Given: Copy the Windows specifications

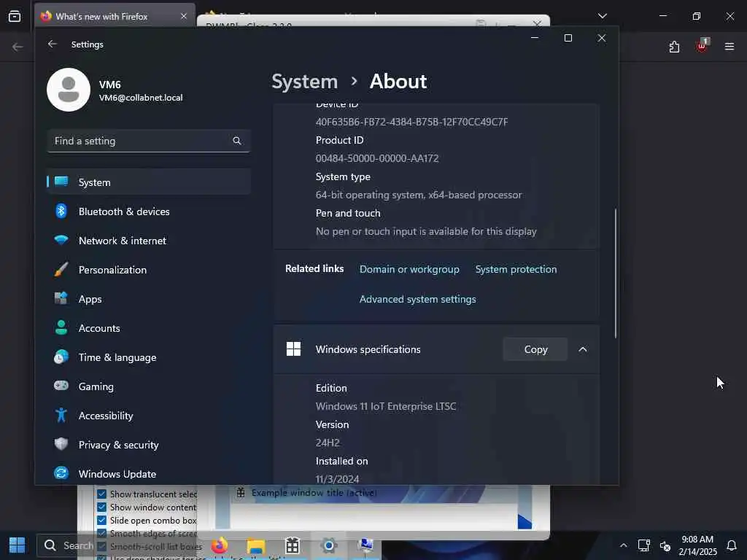Looking at the screenshot, I should 535,349.
